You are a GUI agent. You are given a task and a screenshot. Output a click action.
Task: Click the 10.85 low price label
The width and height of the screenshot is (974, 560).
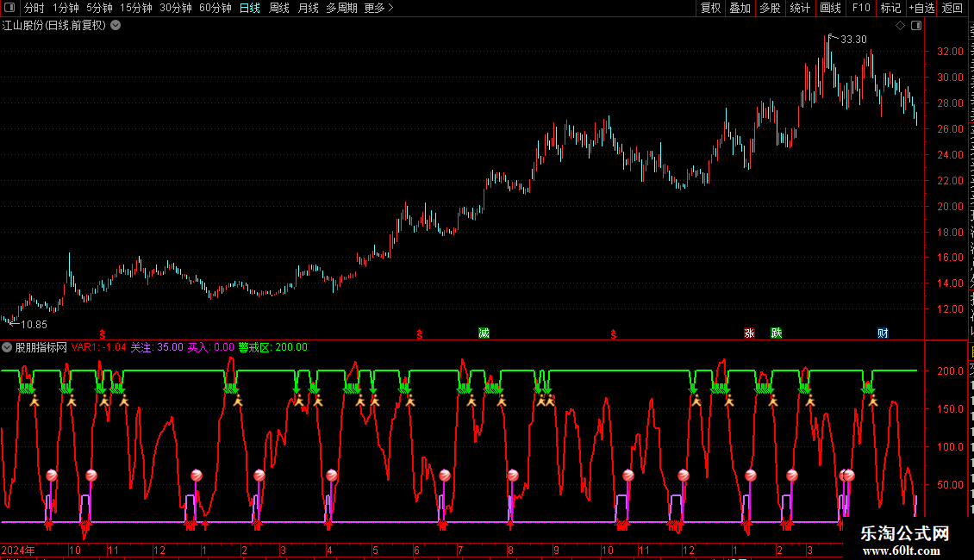[x=34, y=324]
